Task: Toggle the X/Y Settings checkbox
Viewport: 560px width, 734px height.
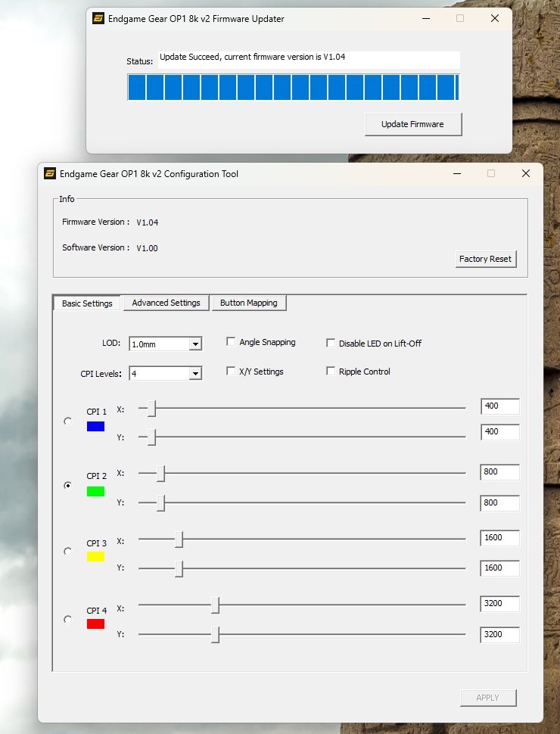Action: (x=231, y=372)
